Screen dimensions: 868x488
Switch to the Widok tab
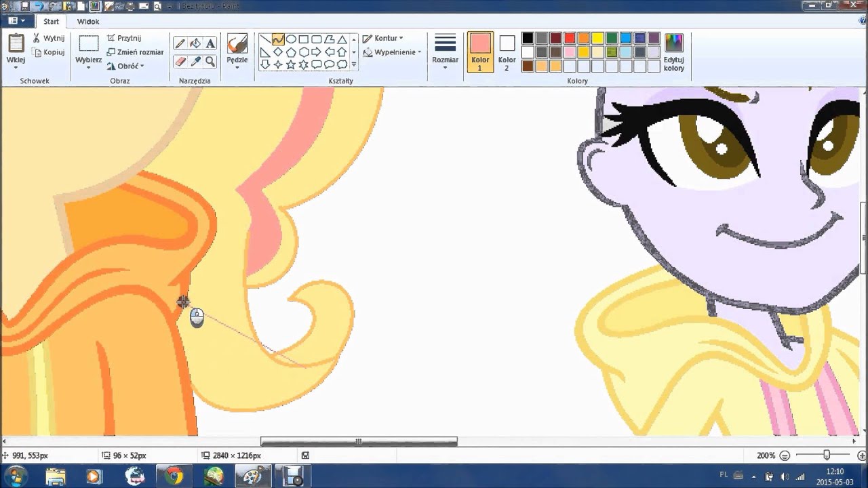(88, 22)
